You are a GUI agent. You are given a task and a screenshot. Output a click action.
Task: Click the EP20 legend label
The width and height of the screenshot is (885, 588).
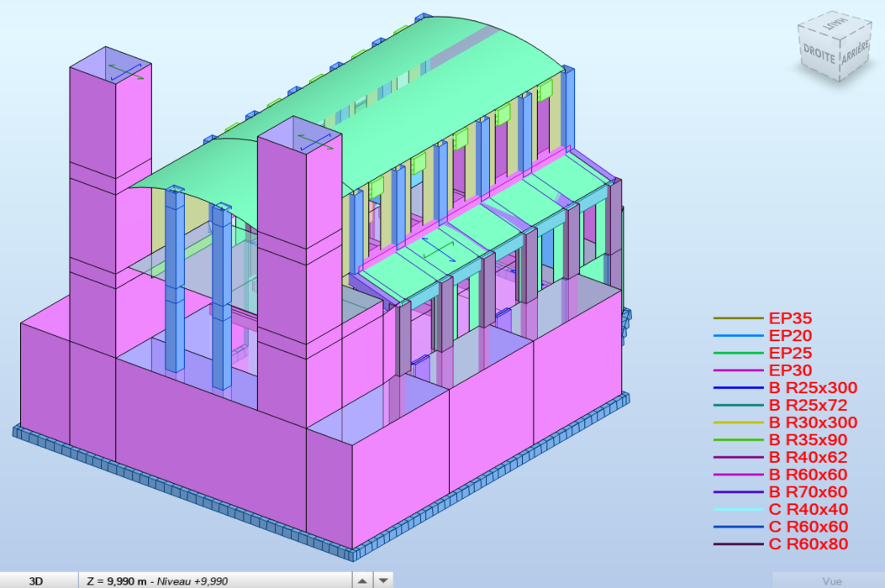[790, 336]
